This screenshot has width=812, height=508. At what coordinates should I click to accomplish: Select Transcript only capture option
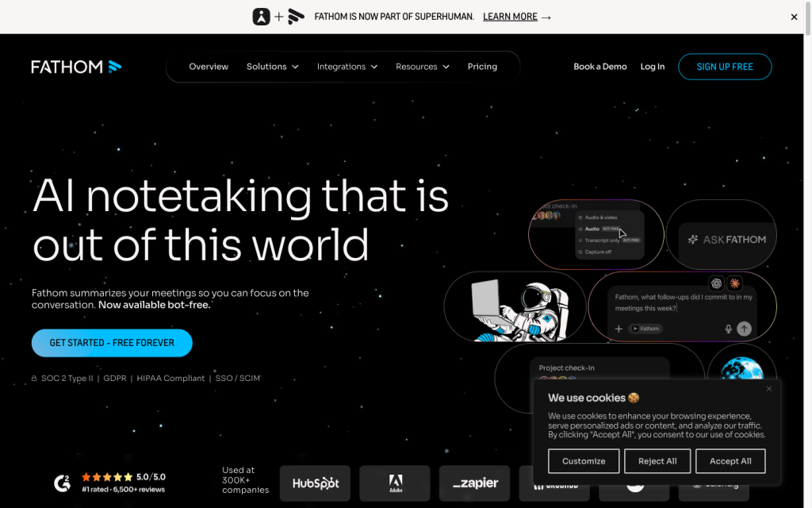click(609, 241)
